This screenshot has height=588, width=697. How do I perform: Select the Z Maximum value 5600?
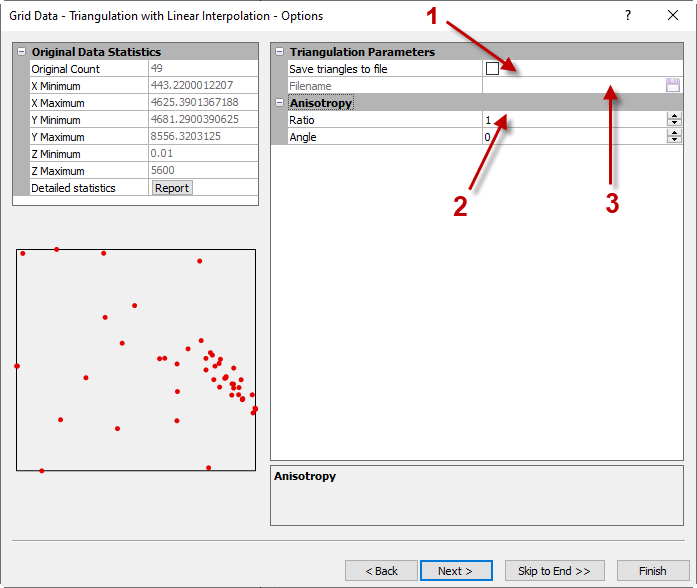[x=162, y=170]
